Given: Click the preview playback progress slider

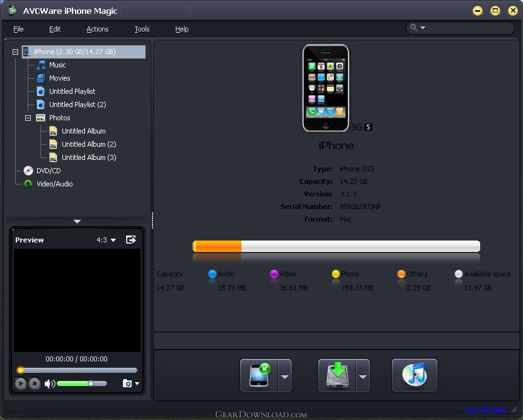Looking at the screenshot, I should pos(77,370).
